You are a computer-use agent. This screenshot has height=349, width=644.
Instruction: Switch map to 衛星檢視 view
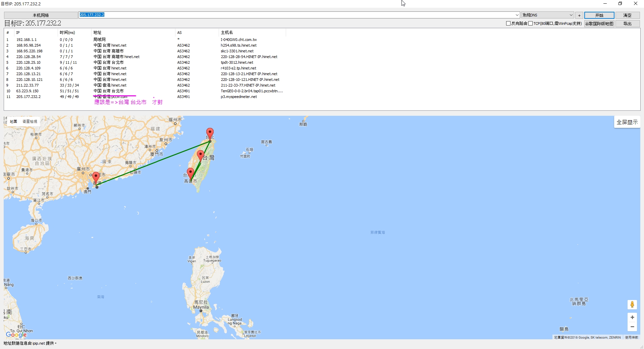point(30,121)
